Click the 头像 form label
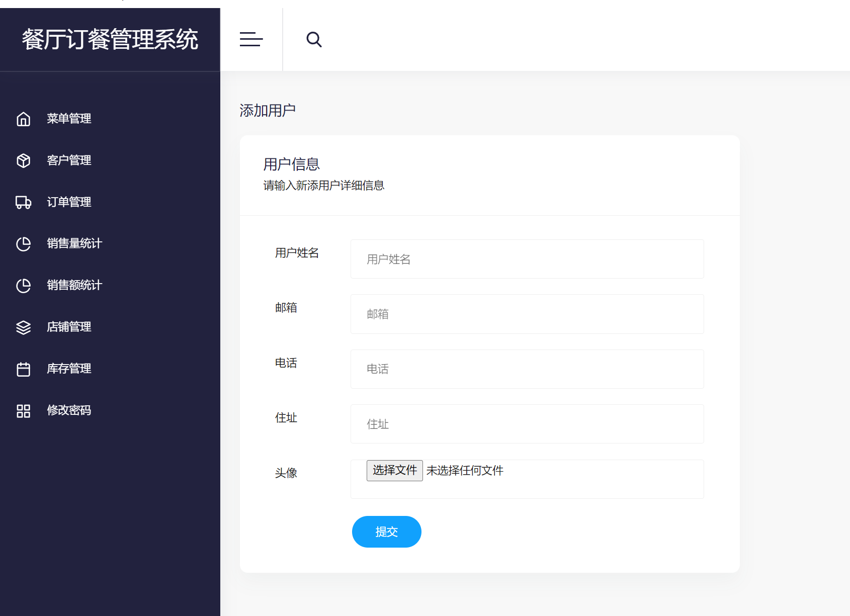 [286, 473]
